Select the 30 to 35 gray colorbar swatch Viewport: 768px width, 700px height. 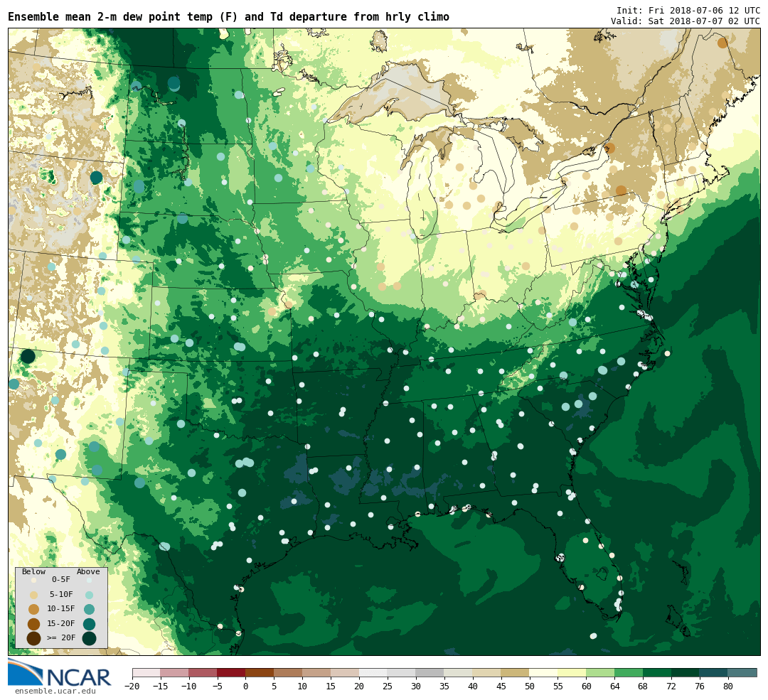point(430,672)
